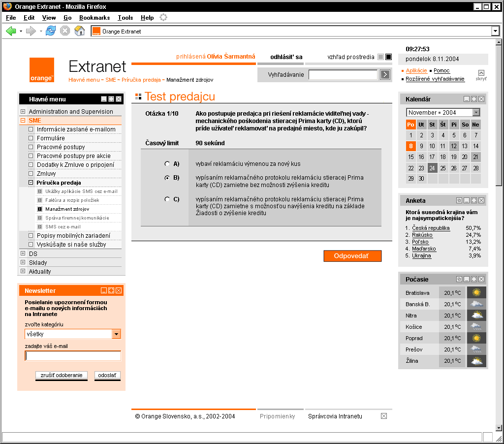Expand the Sklady tree node
The image size is (504, 444).
point(23,262)
